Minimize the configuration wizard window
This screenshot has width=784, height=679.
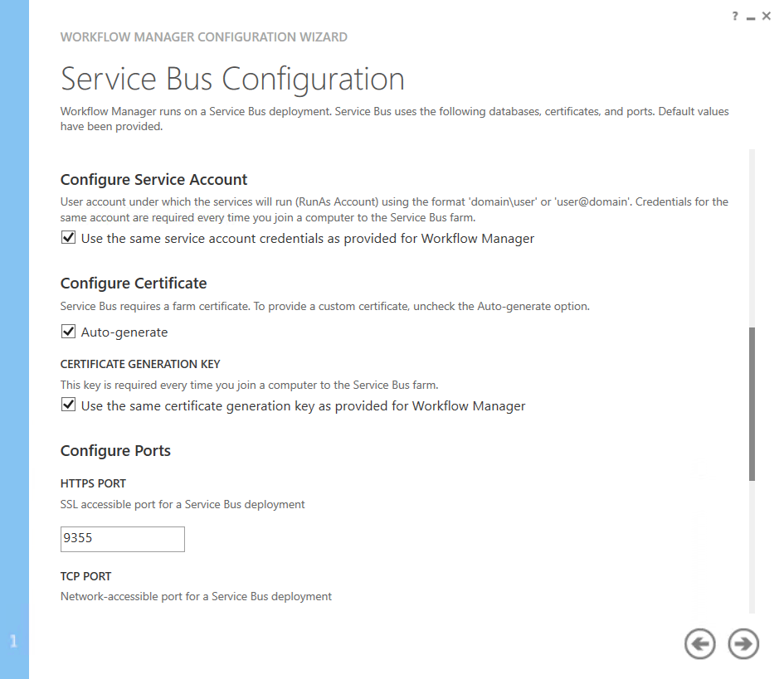750,17
